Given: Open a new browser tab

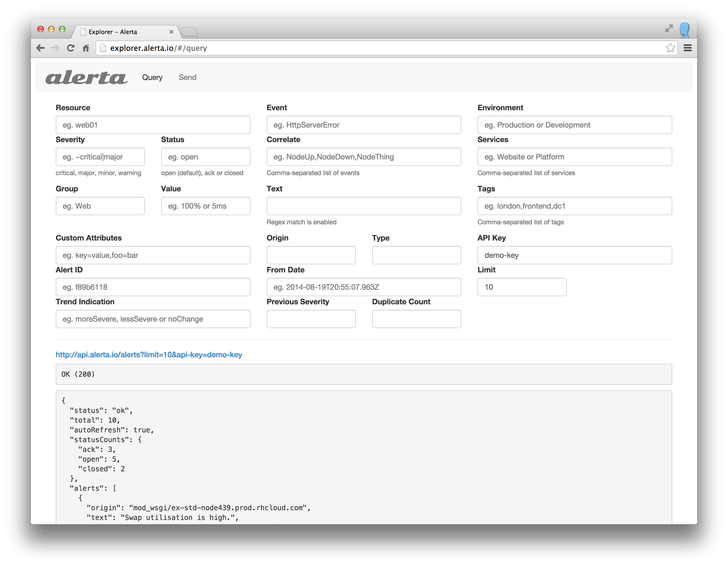Looking at the screenshot, I should click(x=190, y=32).
